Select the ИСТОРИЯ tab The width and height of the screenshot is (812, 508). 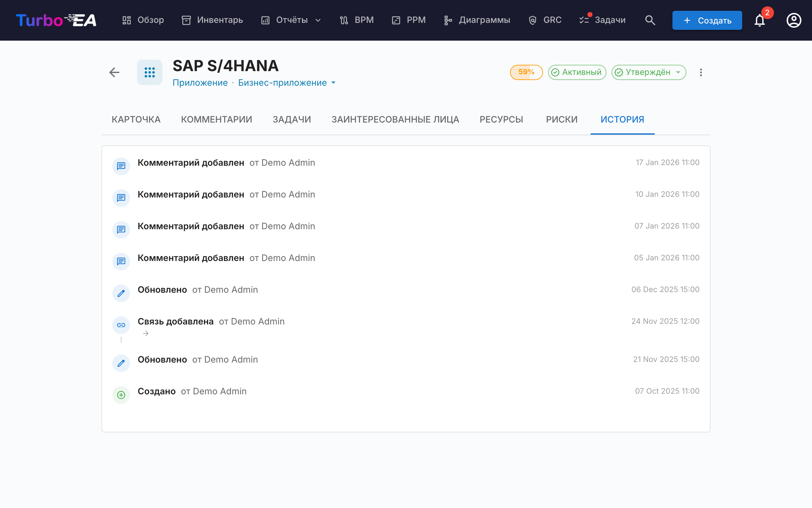click(622, 120)
